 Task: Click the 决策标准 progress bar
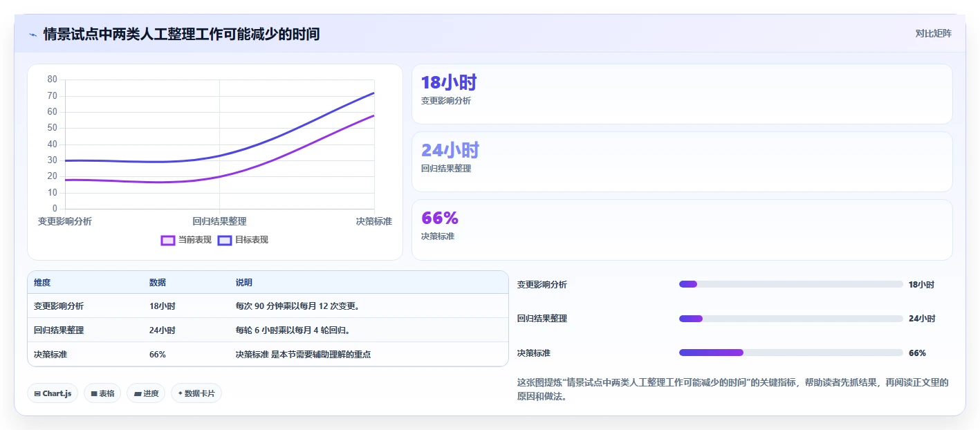click(791, 353)
